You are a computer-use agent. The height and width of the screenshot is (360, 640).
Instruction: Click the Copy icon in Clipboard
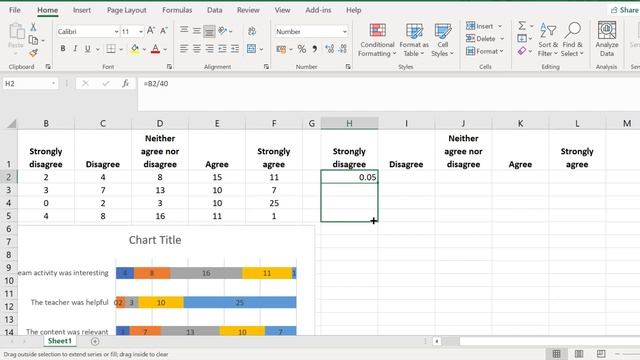[x=33, y=40]
